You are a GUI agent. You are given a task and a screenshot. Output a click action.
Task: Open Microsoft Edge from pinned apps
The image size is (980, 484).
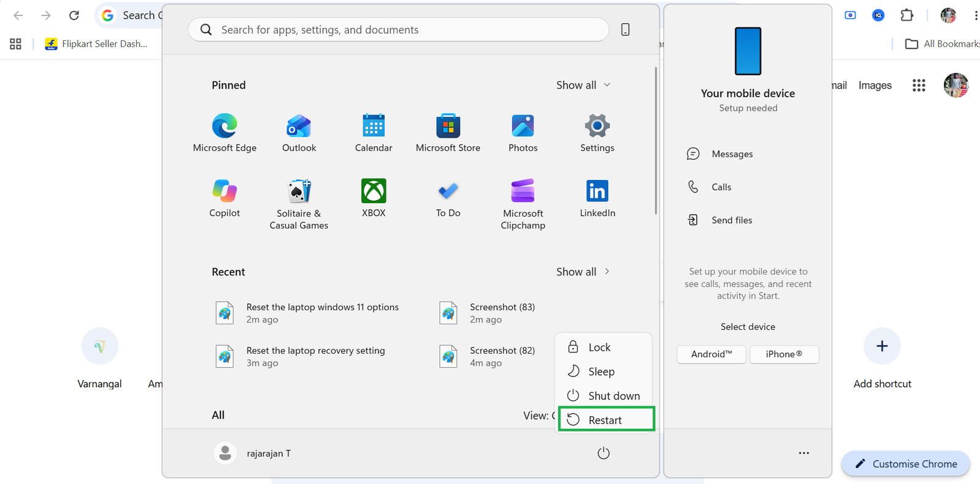[x=225, y=132]
